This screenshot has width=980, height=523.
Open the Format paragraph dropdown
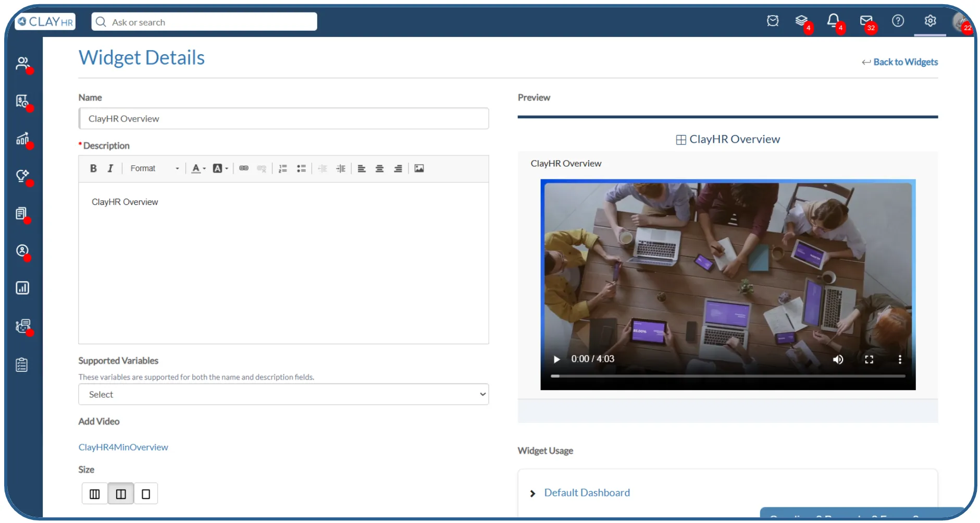tap(154, 168)
